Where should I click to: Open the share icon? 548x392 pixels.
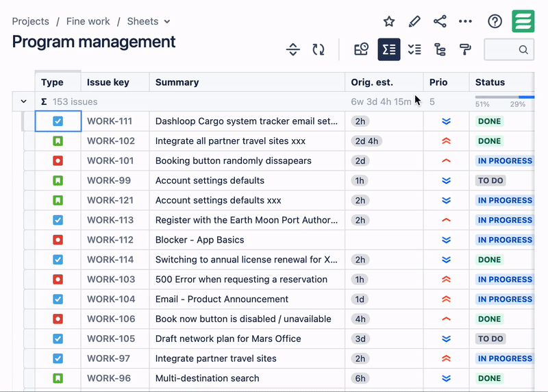click(x=440, y=21)
